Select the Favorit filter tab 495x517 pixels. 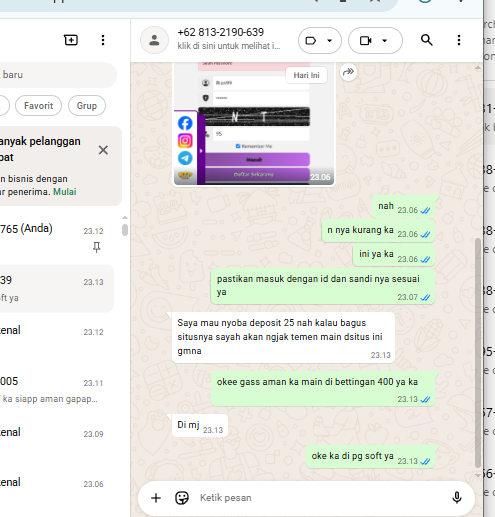click(38, 106)
